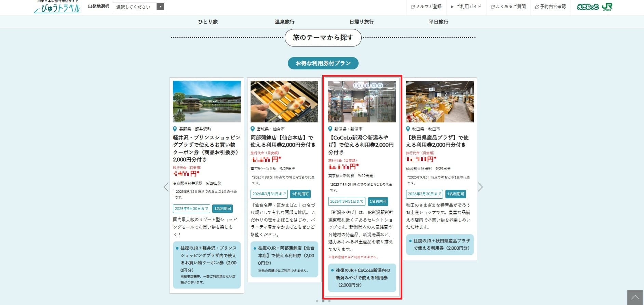
Task: Click the お得な利用券付プラン button
Action: coord(323,63)
